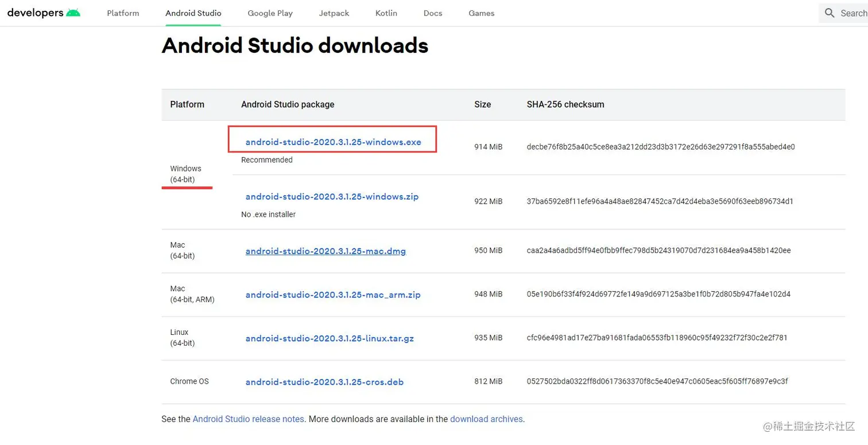This screenshot has width=868, height=445.
Task: Click into the Search field
Action: tap(853, 13)
